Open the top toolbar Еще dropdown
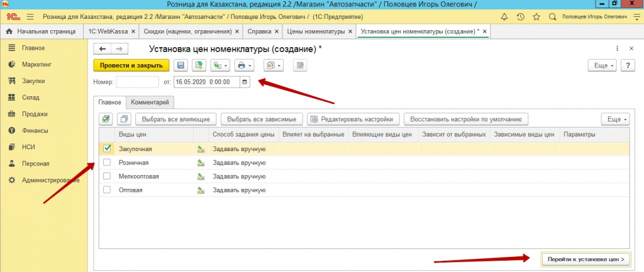The image size is (644, 272). tap(602, 65)
